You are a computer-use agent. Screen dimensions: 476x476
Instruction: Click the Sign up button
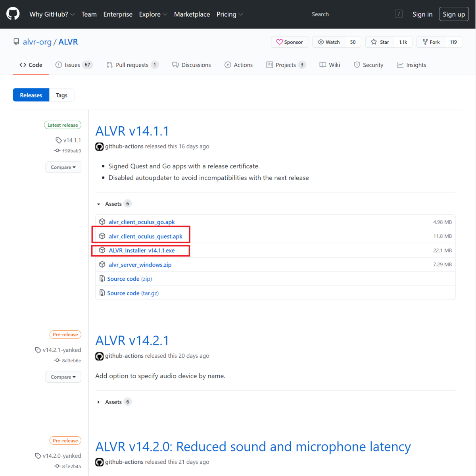tap(454, 14)
